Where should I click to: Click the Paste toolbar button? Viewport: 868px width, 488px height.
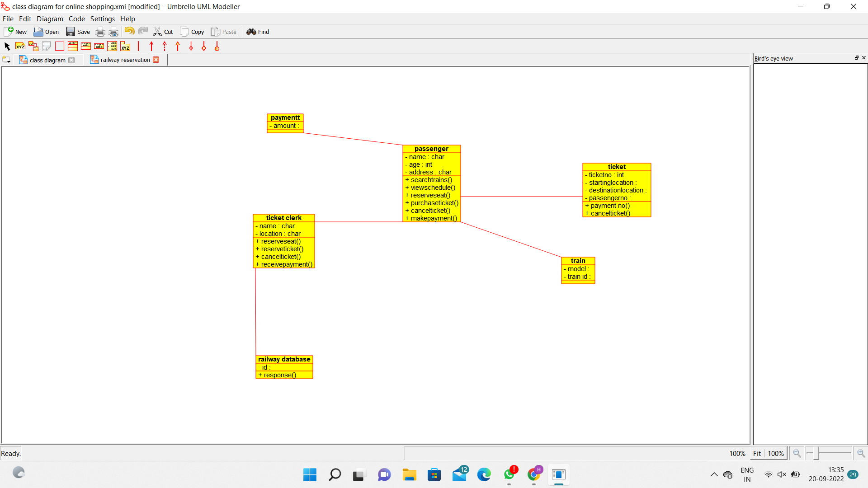tap(224, 32)
